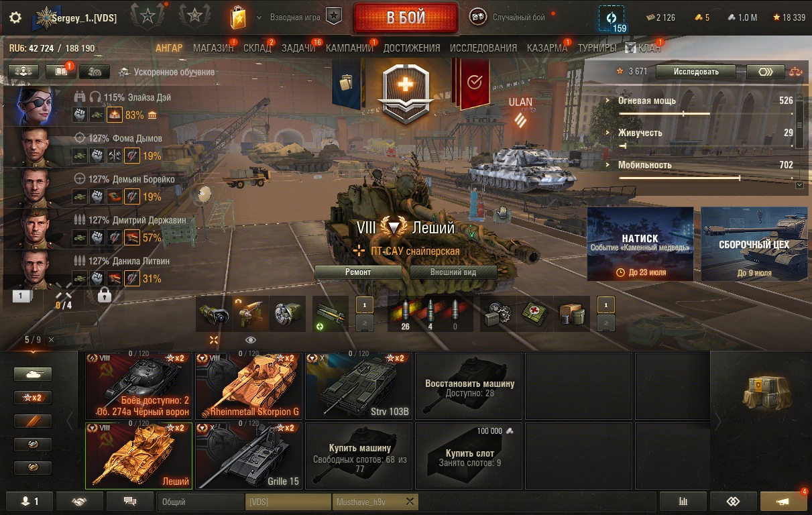812x515 pixels.
Task: Click the notifications megaphone icon
Action: pos(783,502)
